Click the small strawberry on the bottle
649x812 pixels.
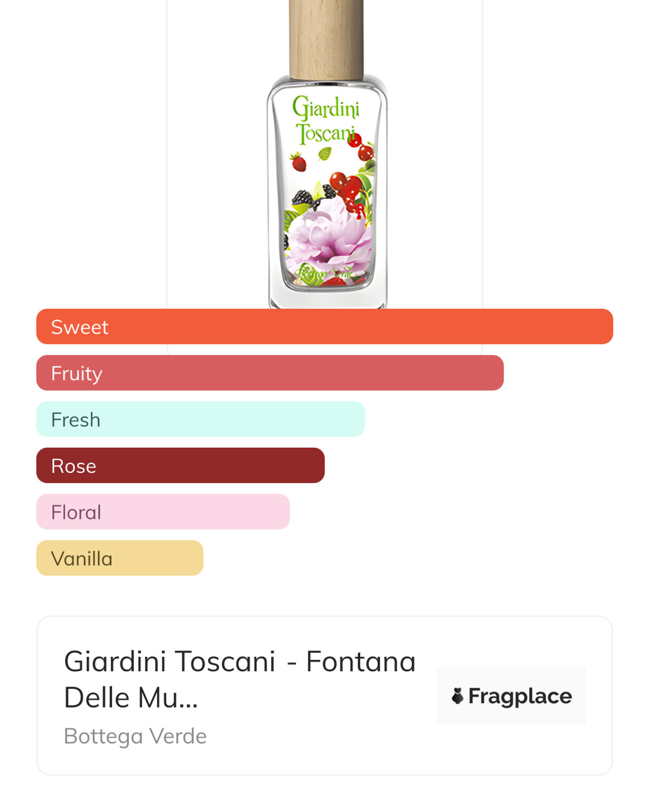(298, 162)
